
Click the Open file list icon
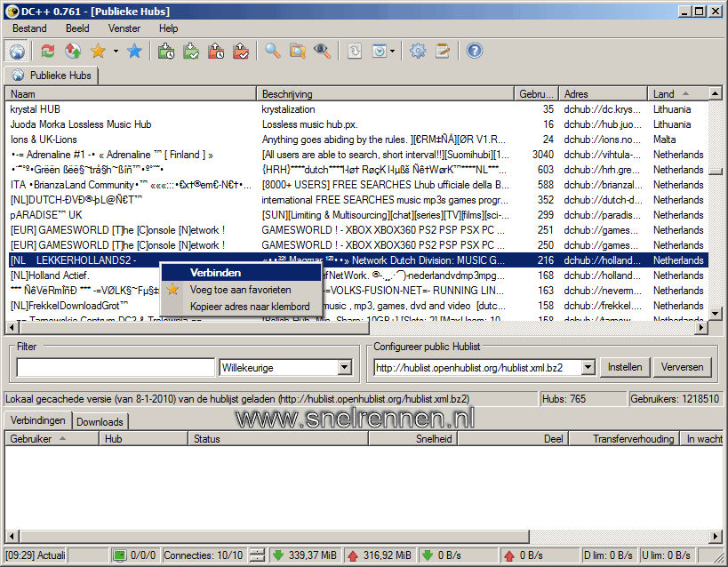[355, 51]
